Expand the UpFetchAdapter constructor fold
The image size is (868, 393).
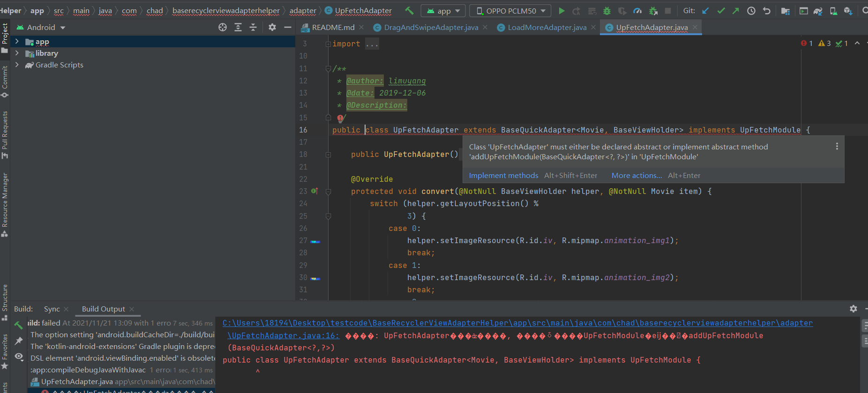point(328,155)
